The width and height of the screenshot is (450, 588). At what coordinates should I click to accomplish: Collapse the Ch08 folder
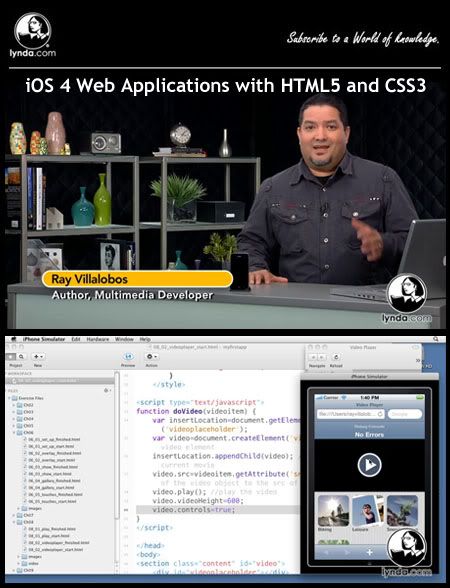point(14,522)
